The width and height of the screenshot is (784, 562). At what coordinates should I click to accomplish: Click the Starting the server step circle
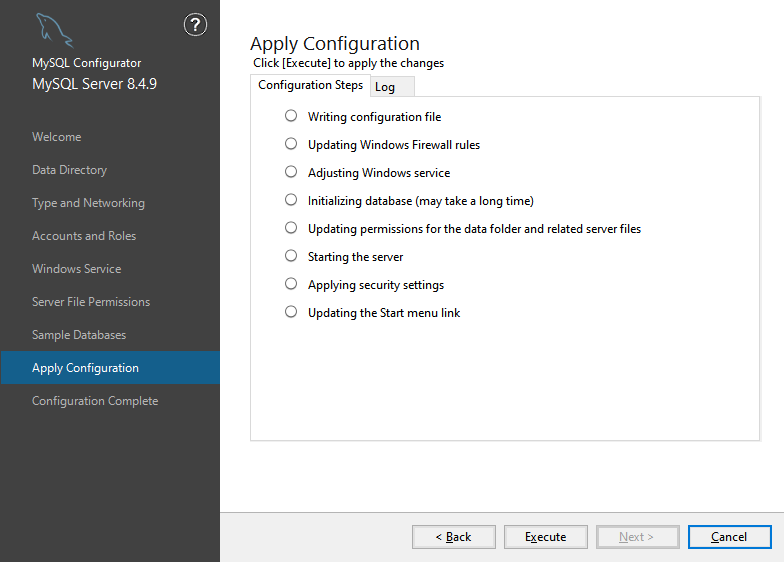click(x=291, y=256)
